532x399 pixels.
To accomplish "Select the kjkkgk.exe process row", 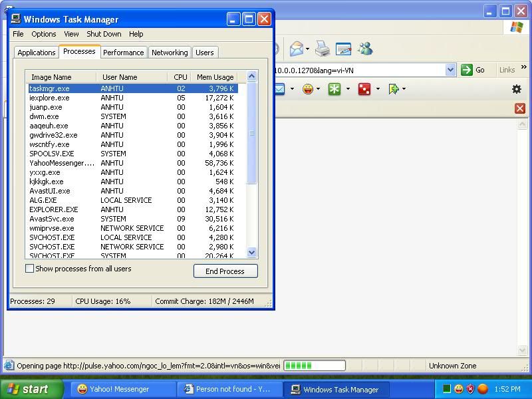I will click(x=133, y=182).
